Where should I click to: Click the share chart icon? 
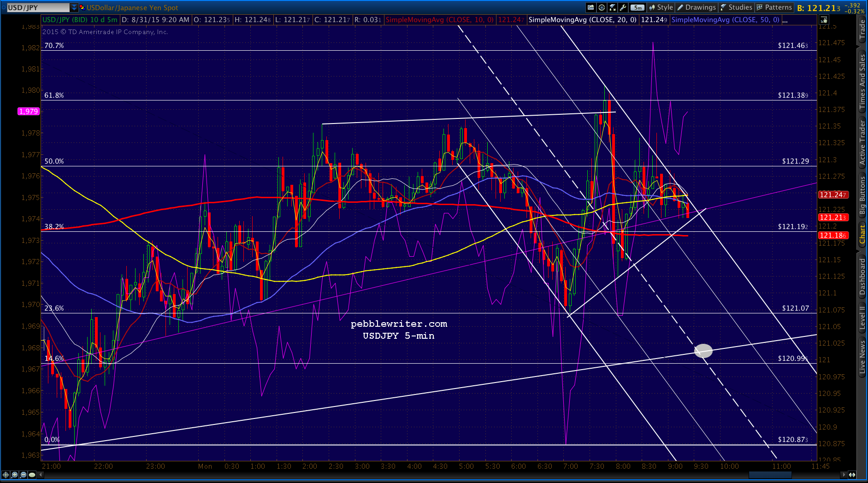click(590, 7)
